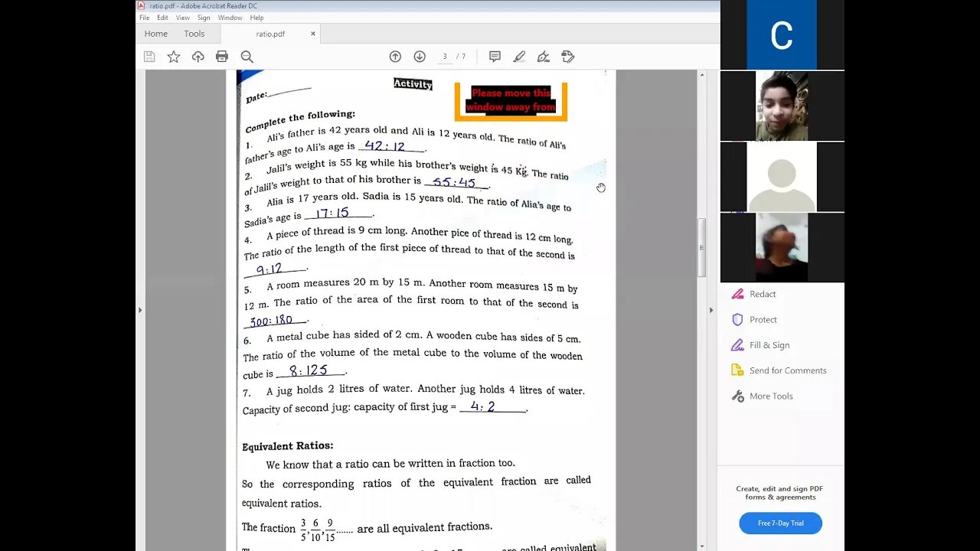This screenshot has height=551, width=980.
Task: Go to previous page arrow
Action: (x=395, y=57)
